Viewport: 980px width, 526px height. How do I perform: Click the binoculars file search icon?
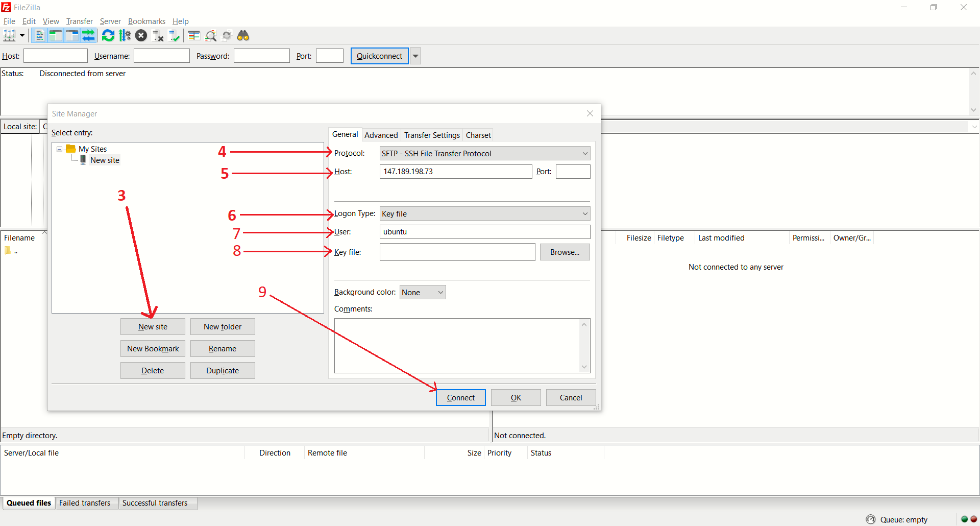click(x=243, y=36)
